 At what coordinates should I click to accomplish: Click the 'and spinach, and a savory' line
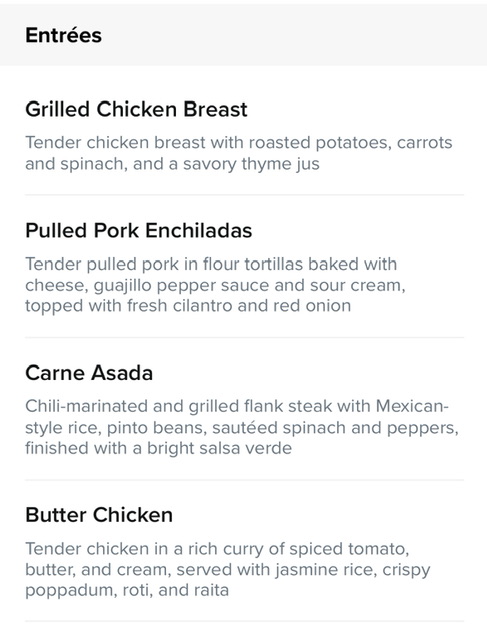[x=131, y=164]
